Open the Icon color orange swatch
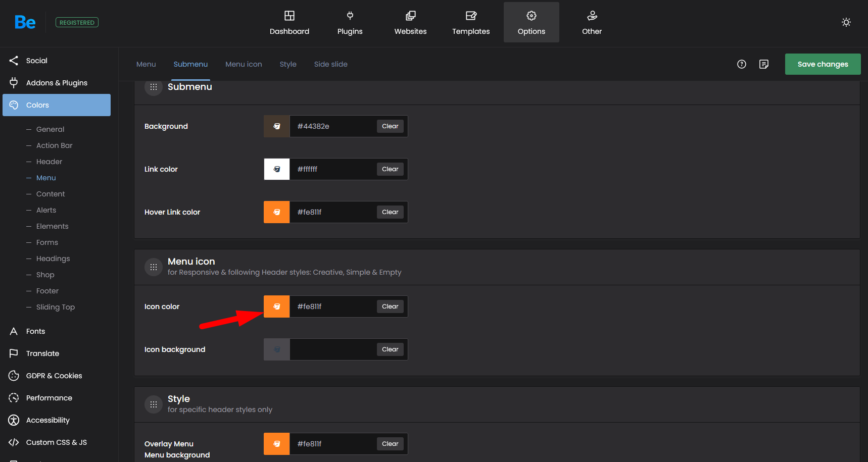This screenshot has width=868, height=462. (x=277, y=306)
